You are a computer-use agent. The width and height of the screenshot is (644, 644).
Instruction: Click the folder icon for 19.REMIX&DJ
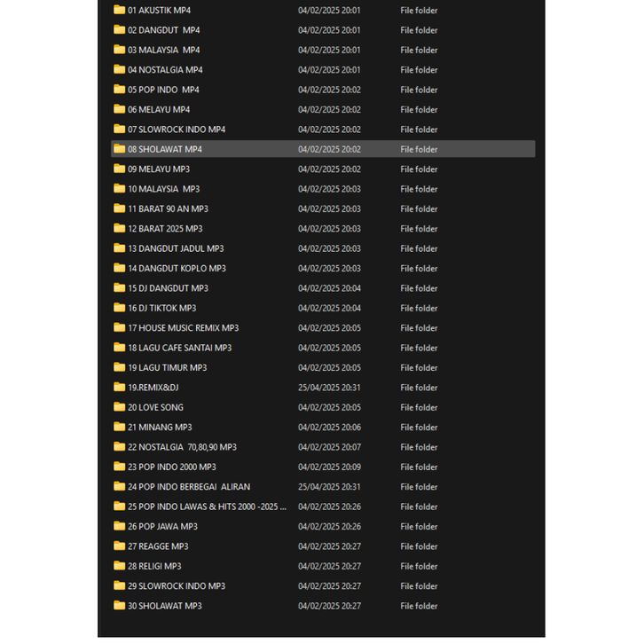click(x=119, y=387)
